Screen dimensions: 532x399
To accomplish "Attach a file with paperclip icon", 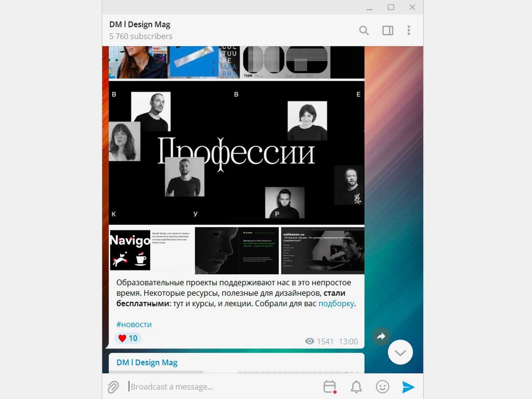I will (x=113, y=387).
